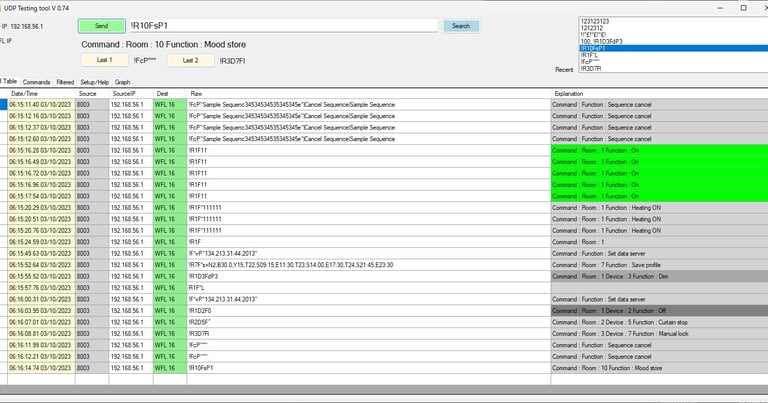Switch to the Commands tab
This screenshot has height=403, width=768.
[x=36, y=82]
